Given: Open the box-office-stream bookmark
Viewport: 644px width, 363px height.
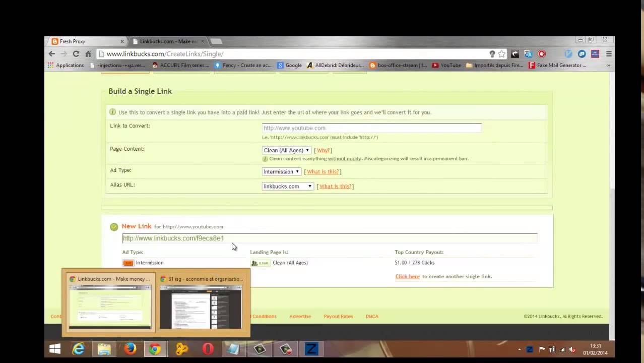Looking at the screenshot, I should tap(398, 65).
